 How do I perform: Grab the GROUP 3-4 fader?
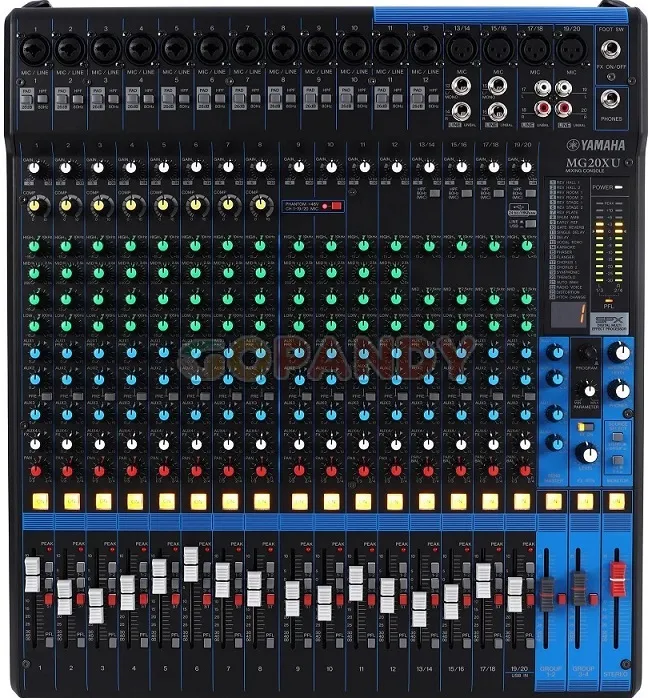tap(579, 590)
